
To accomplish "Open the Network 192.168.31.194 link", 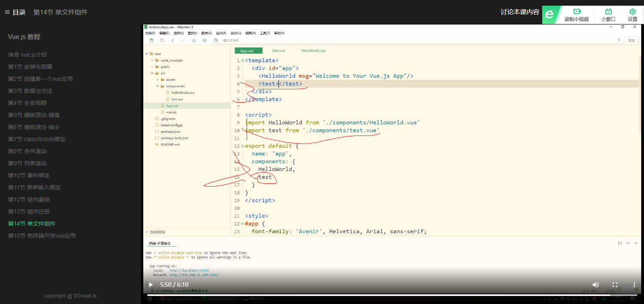I will click(194, 275).
